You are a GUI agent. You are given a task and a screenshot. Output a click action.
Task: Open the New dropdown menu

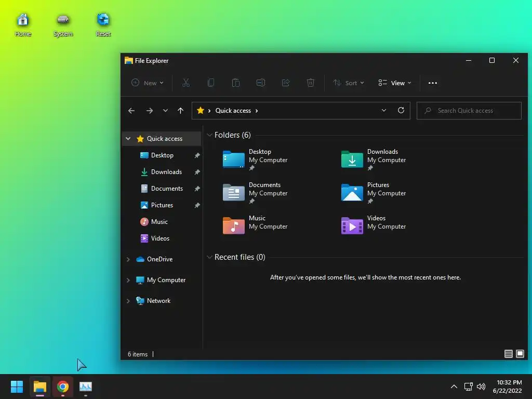click(x=148, y=83)
